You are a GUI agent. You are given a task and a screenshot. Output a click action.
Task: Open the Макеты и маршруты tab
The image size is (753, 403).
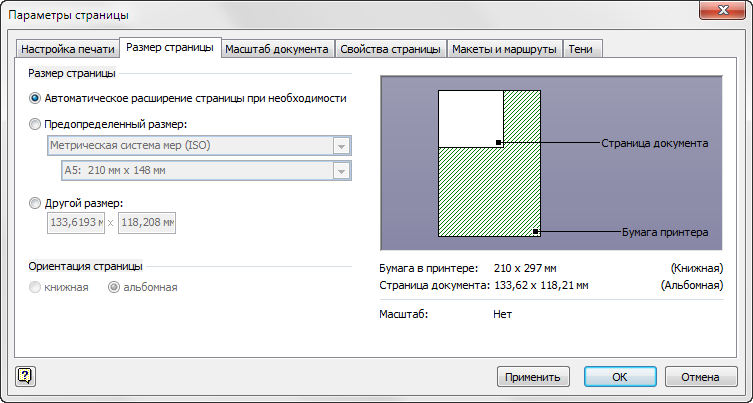tap(504, 49)
